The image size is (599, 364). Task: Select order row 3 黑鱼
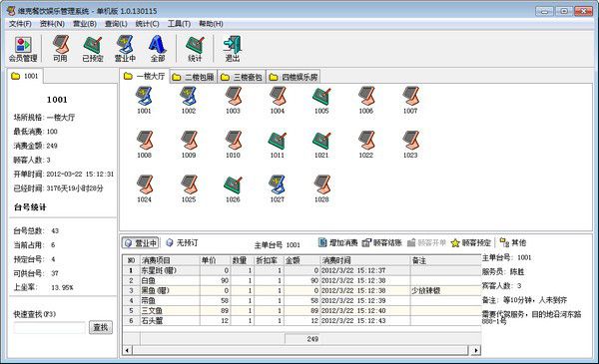coord(301,290)
